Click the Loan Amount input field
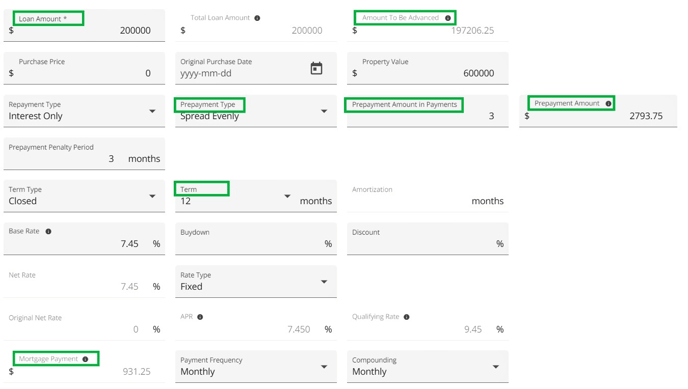The width and height of the screenshot is (688, 389). (84, 26)
